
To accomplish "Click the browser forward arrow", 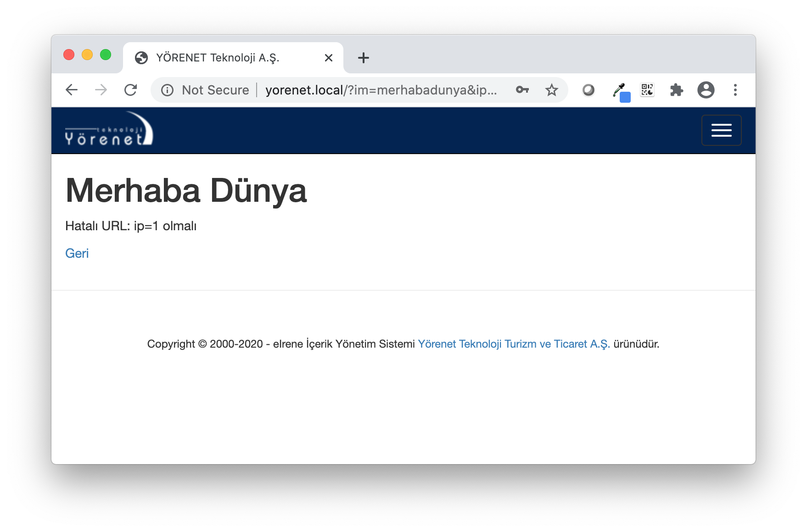I will 101,90.
